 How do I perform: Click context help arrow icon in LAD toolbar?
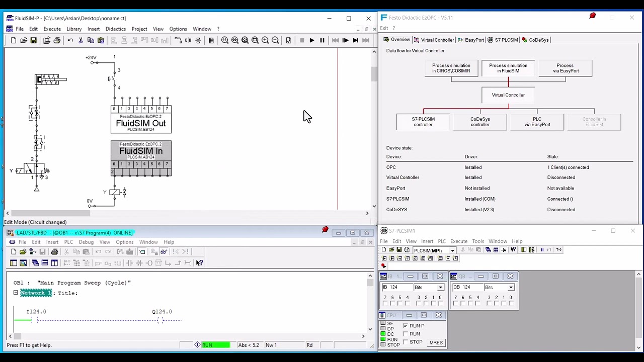tap(200, 262)
